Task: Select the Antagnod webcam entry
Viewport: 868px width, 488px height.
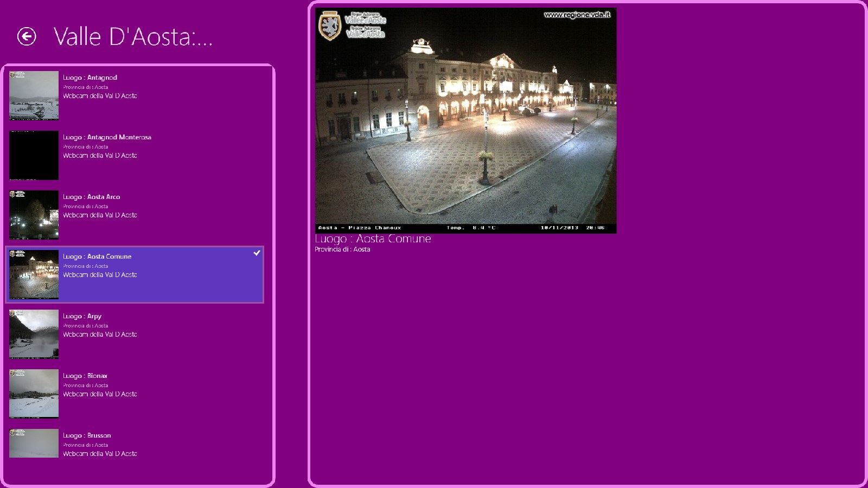Action: [136, 96]
